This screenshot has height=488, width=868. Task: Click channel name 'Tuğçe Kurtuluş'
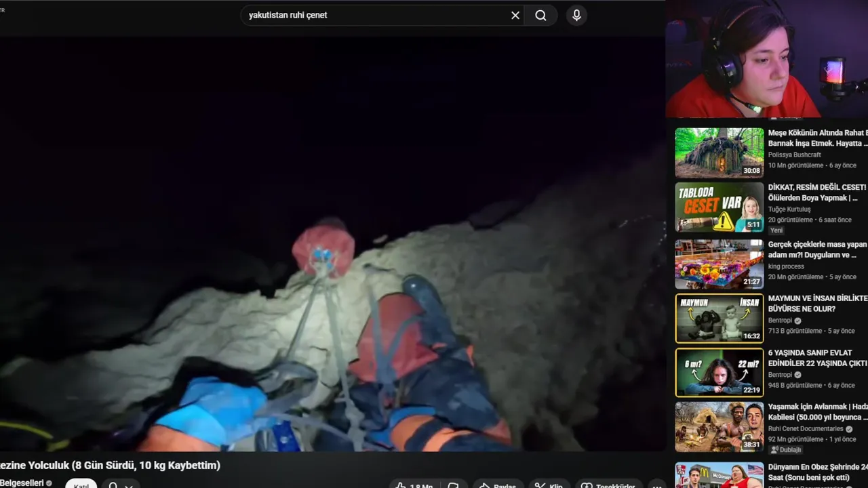790,209
